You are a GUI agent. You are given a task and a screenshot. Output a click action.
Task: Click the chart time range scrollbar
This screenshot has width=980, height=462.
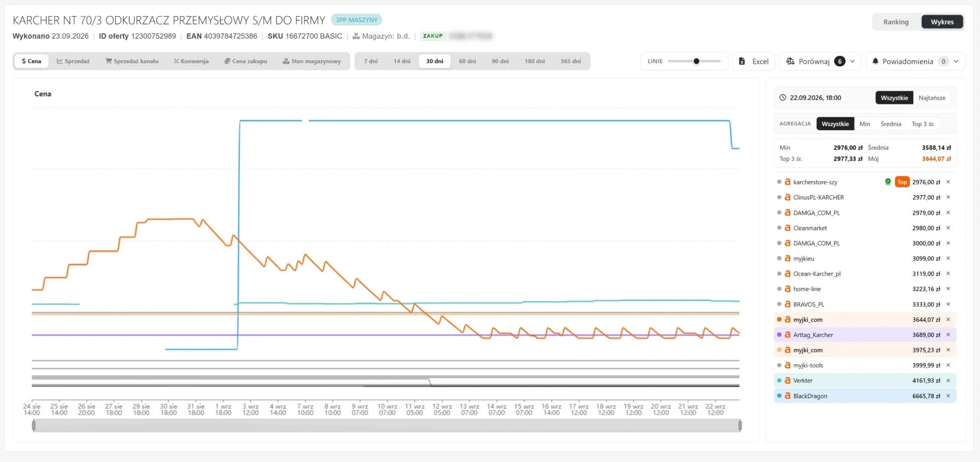(x=387, y=426)
